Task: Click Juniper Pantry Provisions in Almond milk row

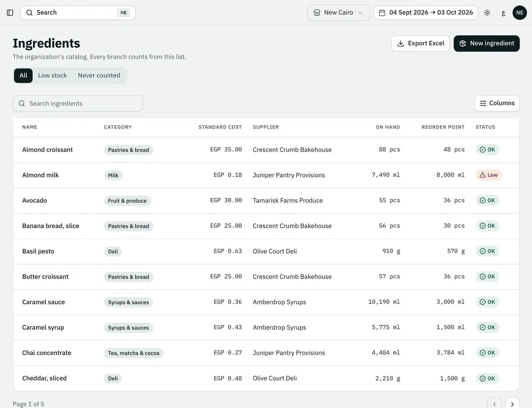Action: point(289,175)
